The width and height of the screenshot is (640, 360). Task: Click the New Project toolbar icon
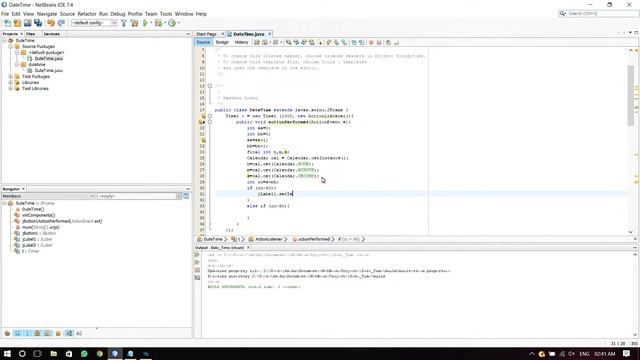[18, 23]
